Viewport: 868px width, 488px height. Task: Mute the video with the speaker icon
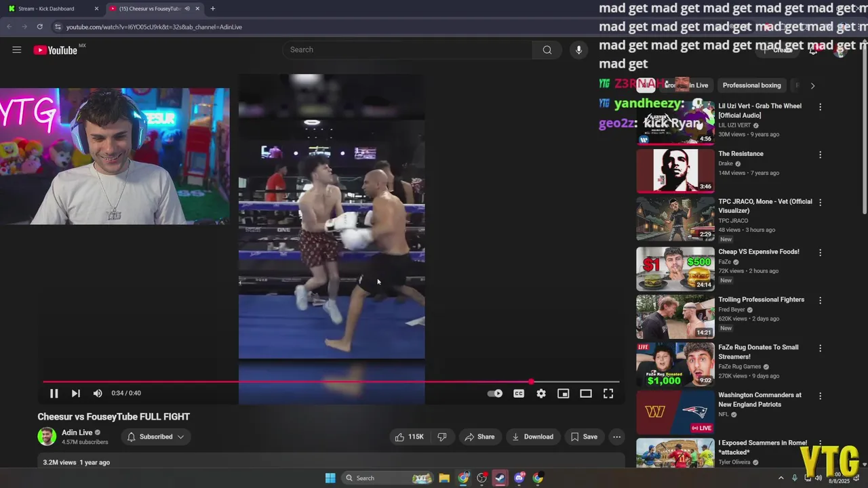coord(98,393)
